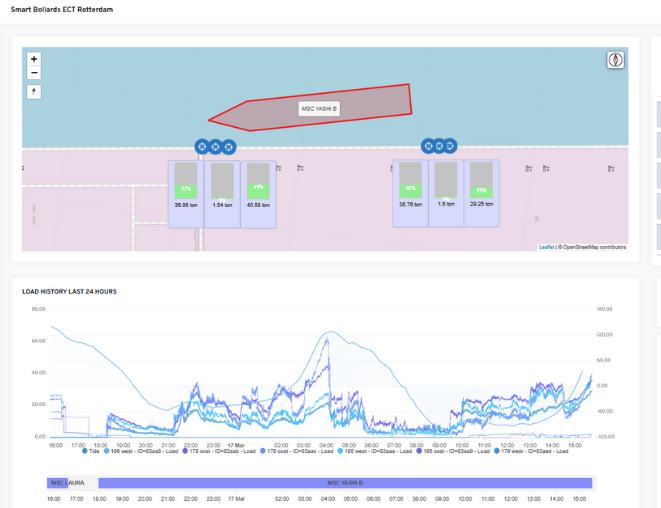The width and height of the screenshot is (661, 508).
Task: Select the rightmost bollard marker of east group
Action: click(450, 146)
